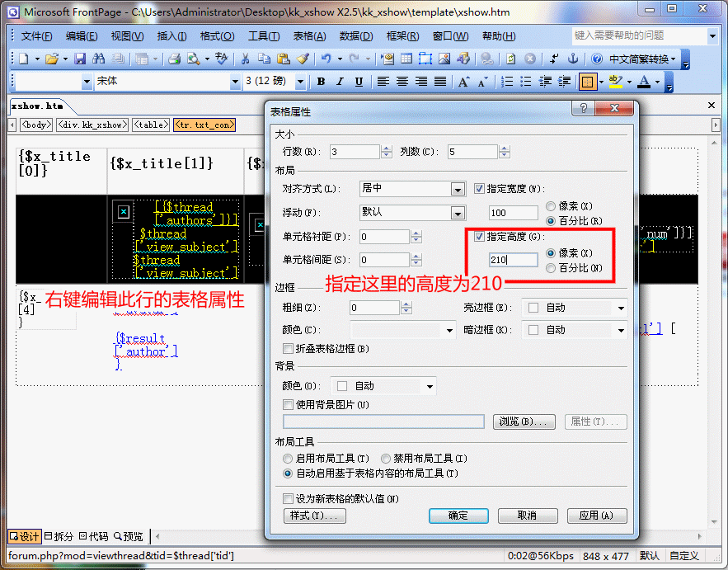Click the 浏览 button
This screenshot has width=728, height=570.
point(524,422)
